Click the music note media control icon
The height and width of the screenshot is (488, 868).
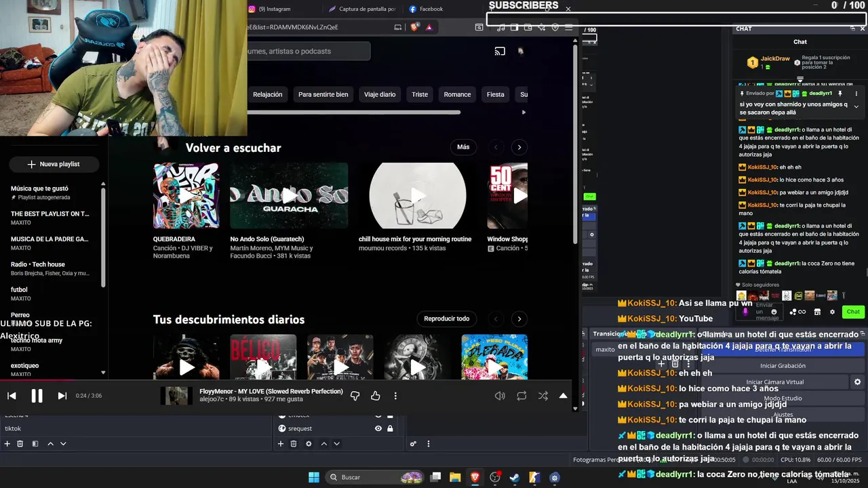coord(500,27)
